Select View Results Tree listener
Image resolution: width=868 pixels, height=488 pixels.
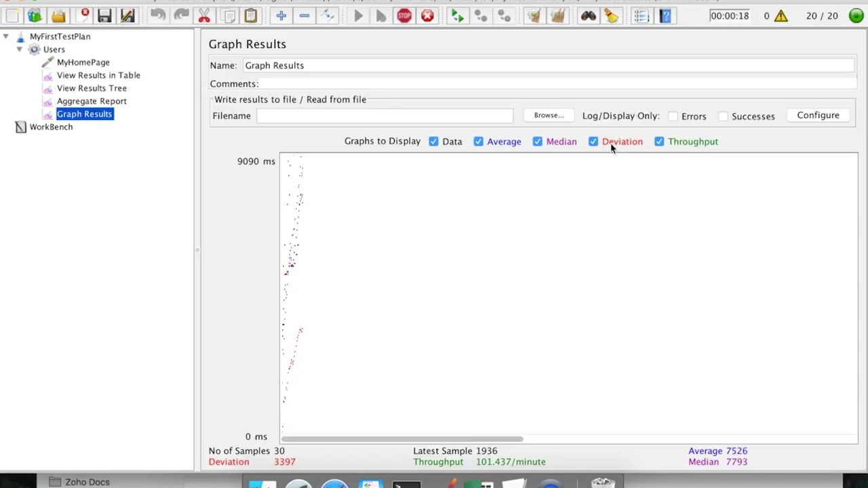(x=92, y=88)
